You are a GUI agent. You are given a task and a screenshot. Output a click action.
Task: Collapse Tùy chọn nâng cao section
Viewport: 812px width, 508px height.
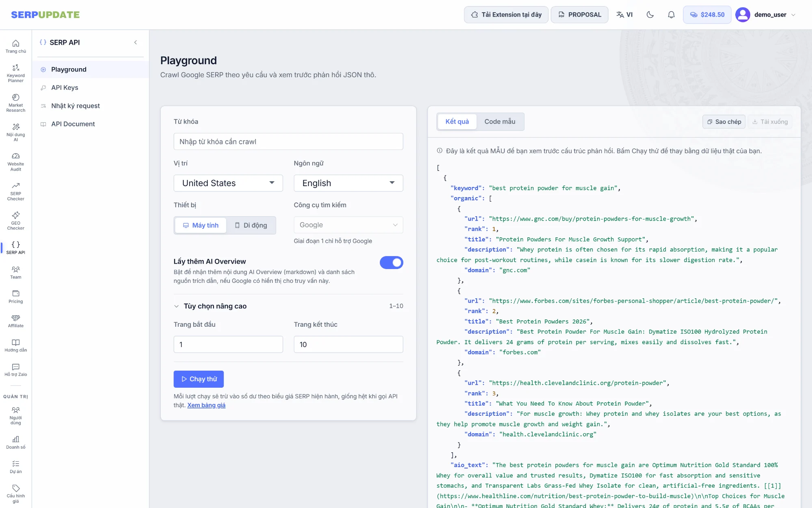288,306
